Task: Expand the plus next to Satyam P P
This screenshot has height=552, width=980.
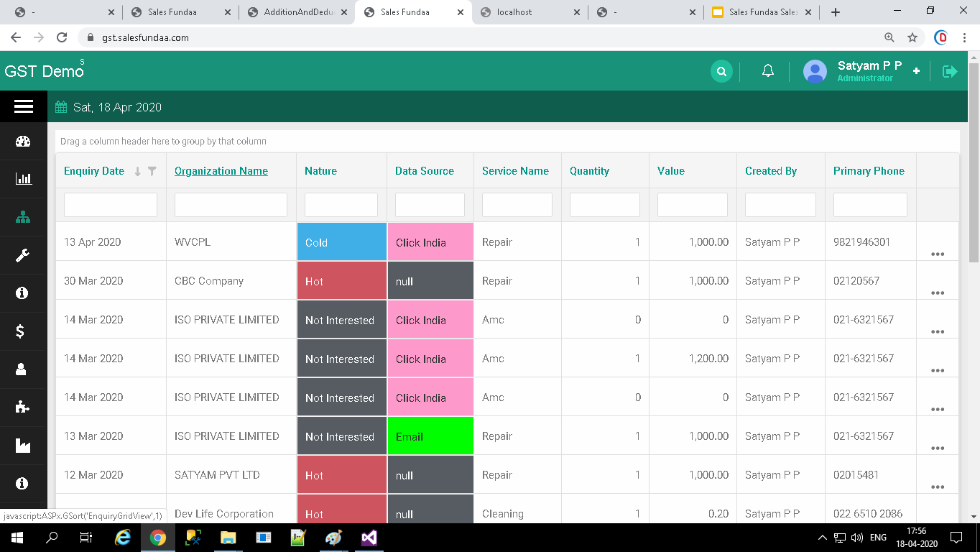Action: (916, 71)
